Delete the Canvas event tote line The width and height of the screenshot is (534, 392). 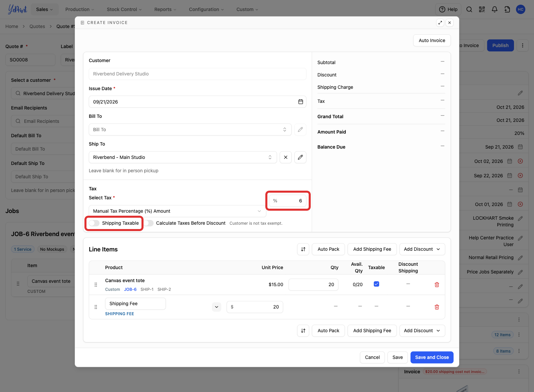pyautogui.click(x=437, y=284)
